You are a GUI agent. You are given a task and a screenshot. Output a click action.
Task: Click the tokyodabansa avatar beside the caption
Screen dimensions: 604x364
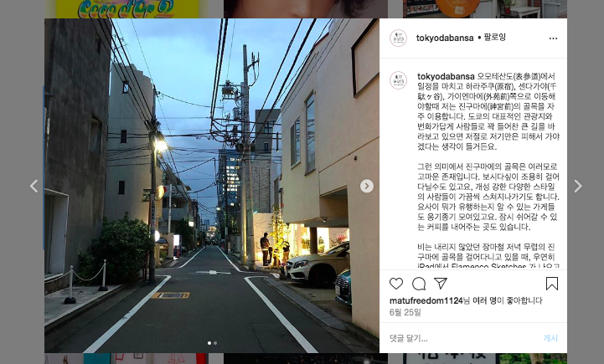(x=398, y=80)
